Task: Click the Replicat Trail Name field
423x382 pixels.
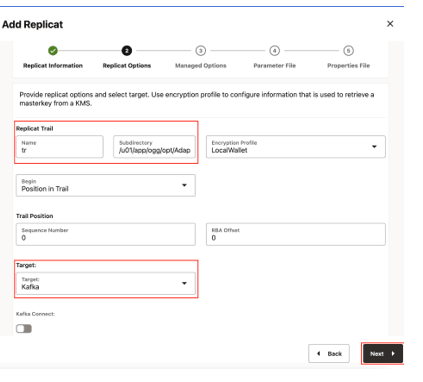Action: click(60, 147)
